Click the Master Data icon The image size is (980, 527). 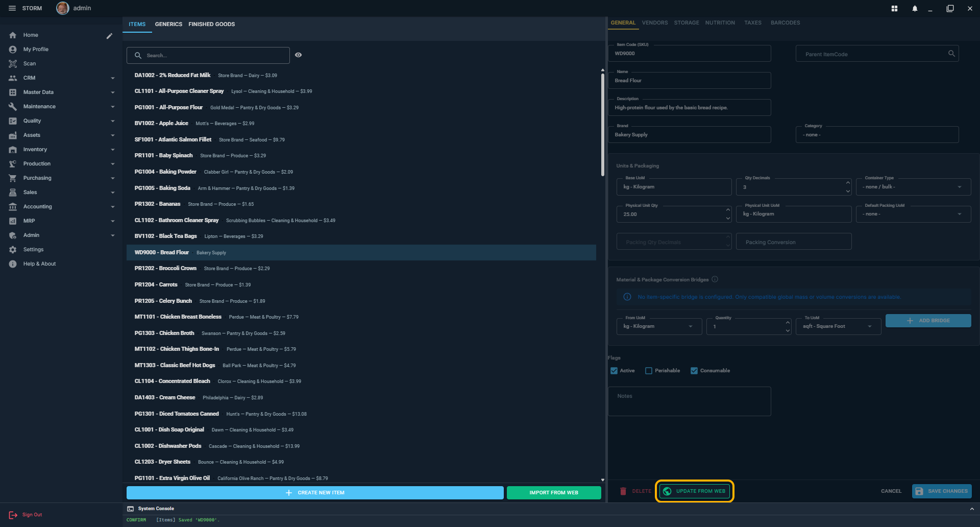click(x=13, y=92)
